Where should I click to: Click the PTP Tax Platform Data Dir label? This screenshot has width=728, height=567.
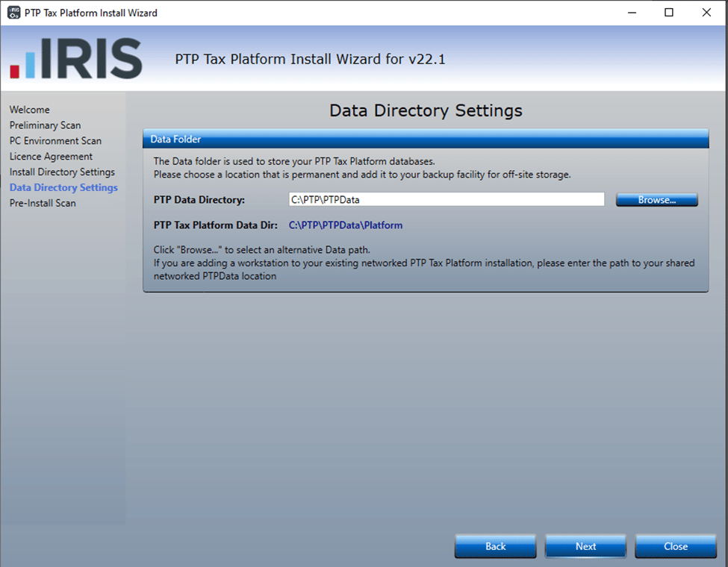pos(216,225)
